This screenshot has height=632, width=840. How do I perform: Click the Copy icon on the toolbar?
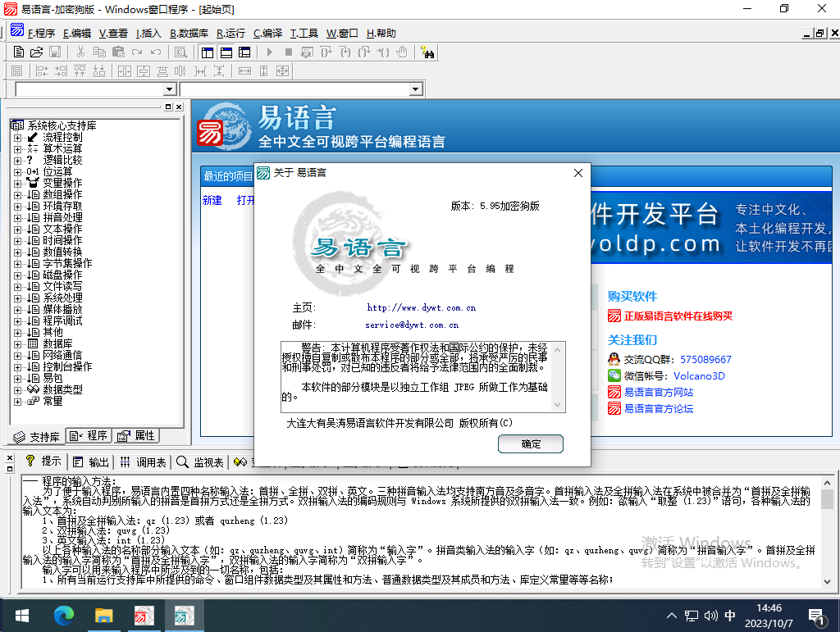(x=99, y=51)
